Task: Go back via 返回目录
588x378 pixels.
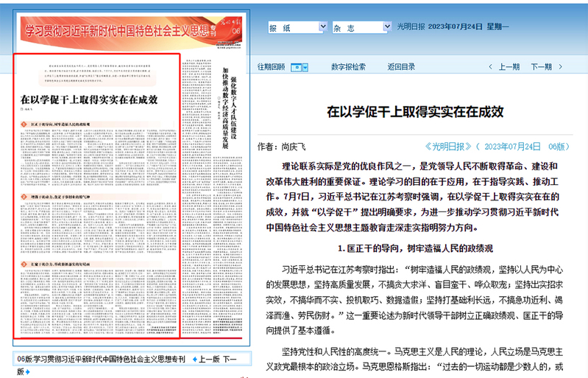Action: (x=401, y=67)
